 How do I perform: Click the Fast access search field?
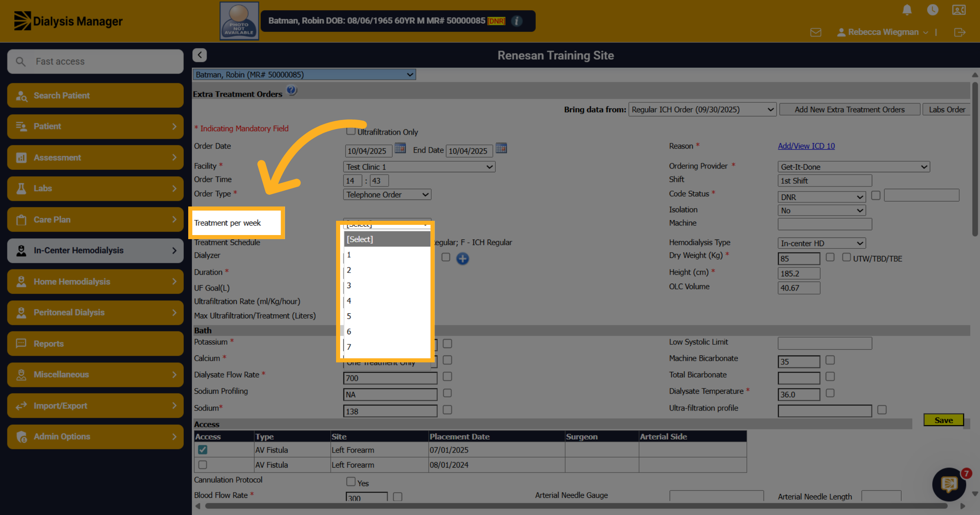(x=95, y=62)
